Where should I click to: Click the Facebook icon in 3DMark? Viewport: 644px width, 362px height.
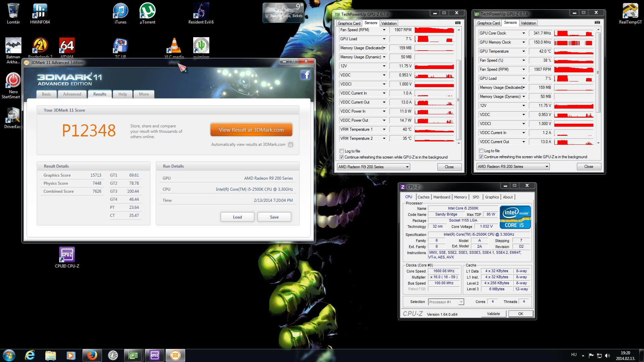(305, 74)
